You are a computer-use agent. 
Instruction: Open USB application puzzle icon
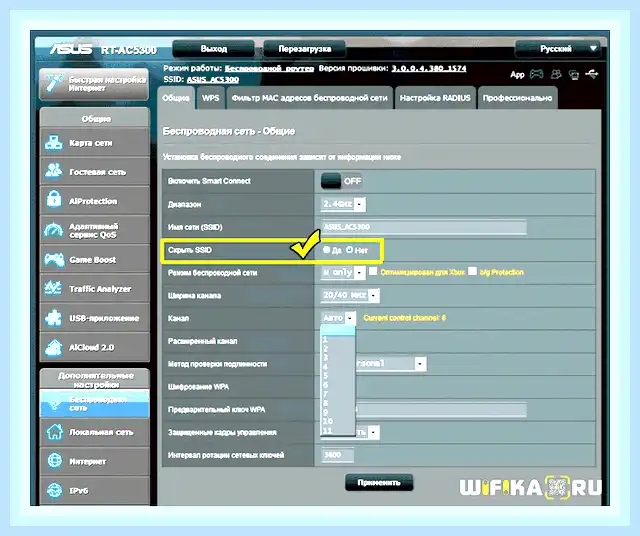point(54,318)
